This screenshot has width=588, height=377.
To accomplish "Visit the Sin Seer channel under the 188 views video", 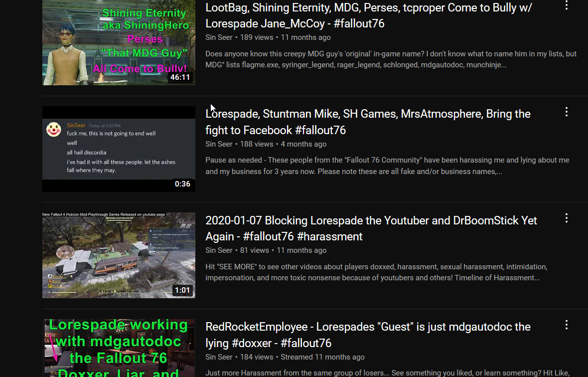I will 219,144.
